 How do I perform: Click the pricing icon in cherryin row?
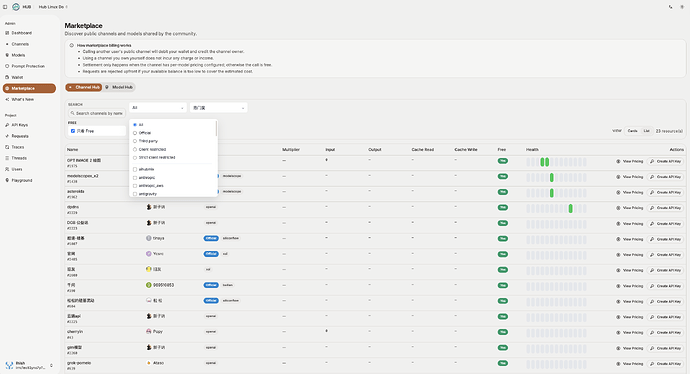point(618,333)
